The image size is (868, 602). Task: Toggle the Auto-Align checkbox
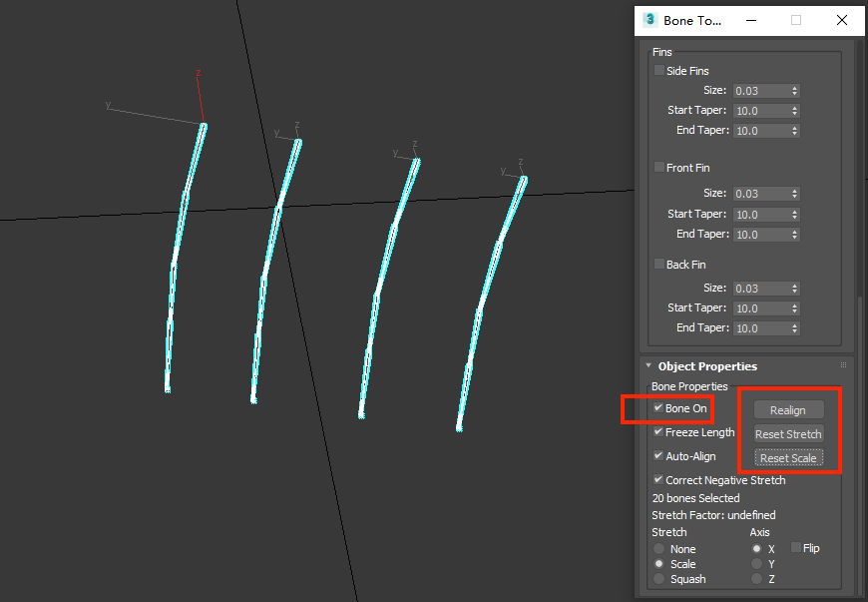[x=658, y=455]
